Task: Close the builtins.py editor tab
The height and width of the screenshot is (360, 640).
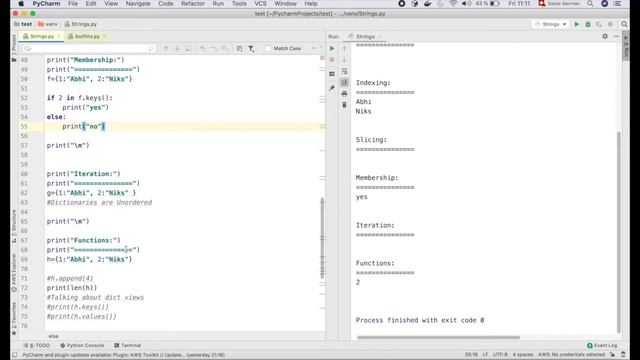Action: pos(104,36)
